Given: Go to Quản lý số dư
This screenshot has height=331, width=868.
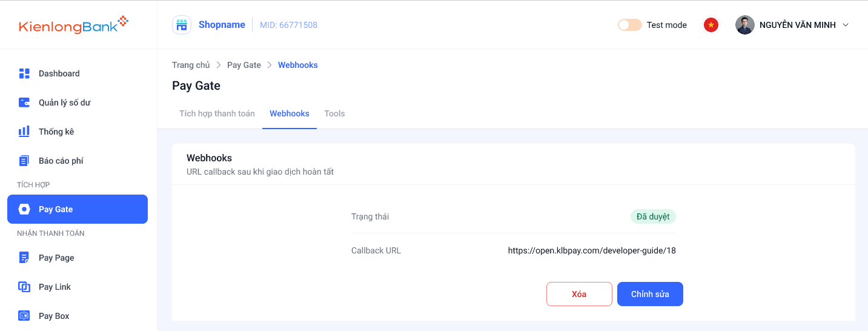Looking at the screenshot, I should click(78, 102).
